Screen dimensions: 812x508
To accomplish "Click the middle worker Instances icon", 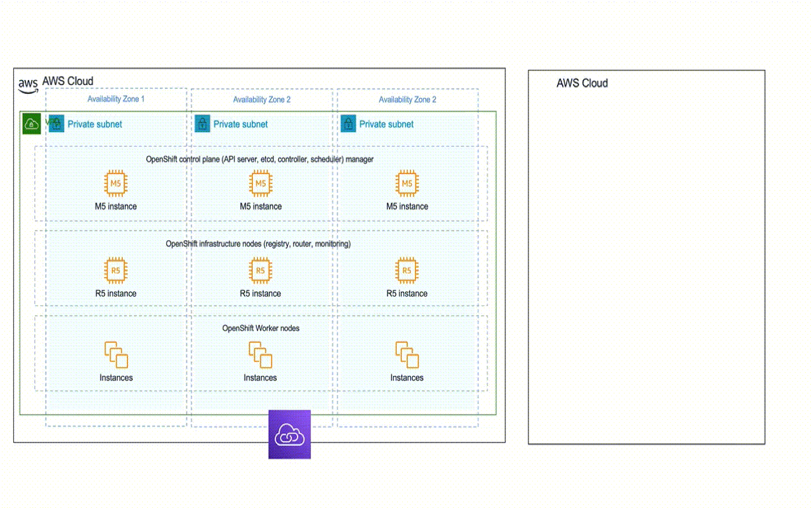I will tap(261, 354).
